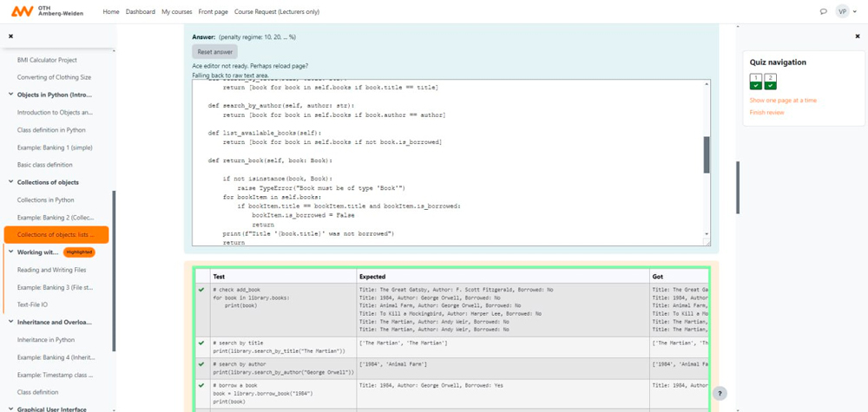Collapse the Collections of objects section

pyautogui.click(x=10, y=182)
